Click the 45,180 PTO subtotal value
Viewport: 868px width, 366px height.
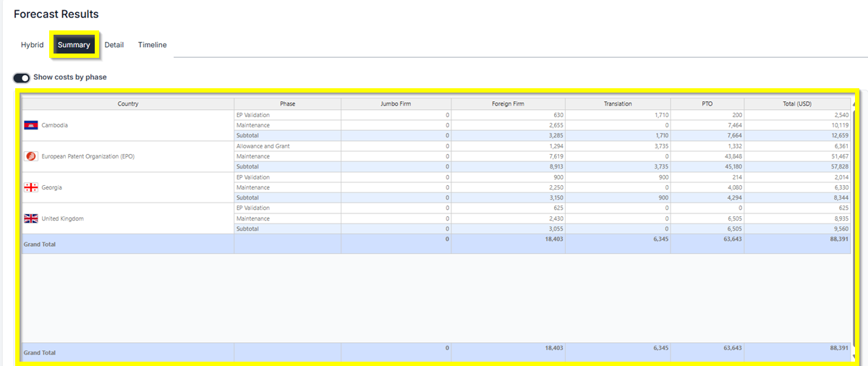click(x=733, y=166)
